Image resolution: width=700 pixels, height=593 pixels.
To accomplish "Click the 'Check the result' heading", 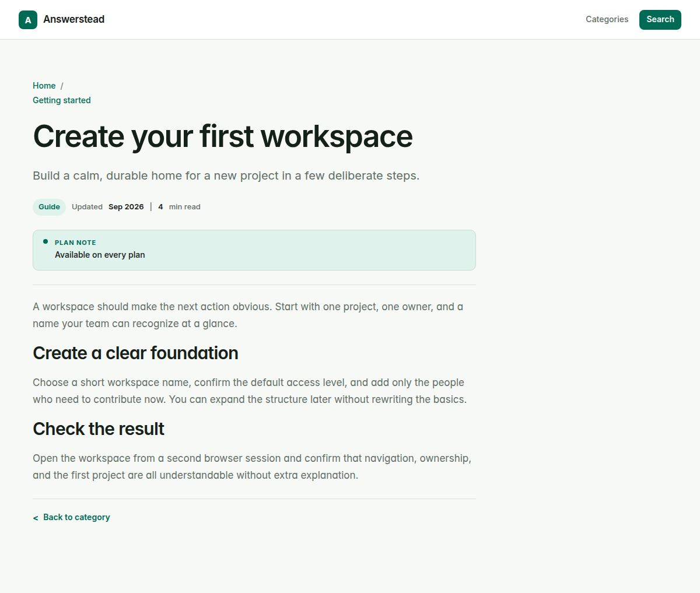I will click(x=99, y=429).
